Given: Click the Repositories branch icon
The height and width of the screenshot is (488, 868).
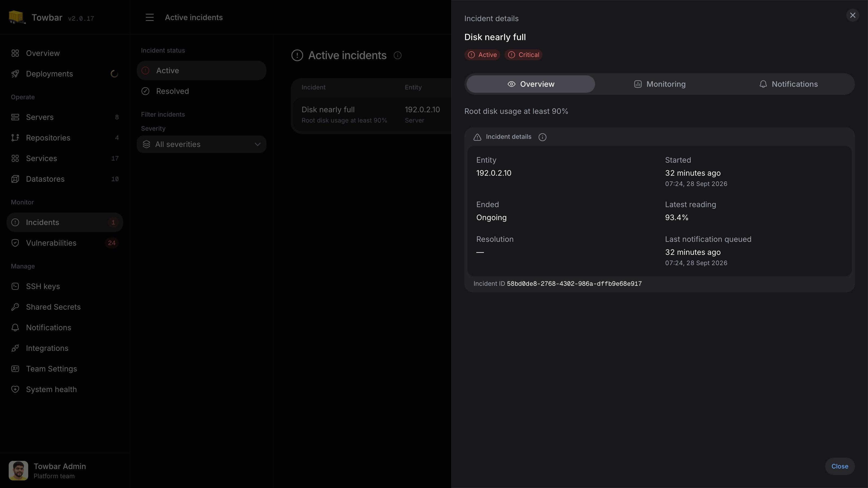Looking at the screenshot, I should click(15, 138).
